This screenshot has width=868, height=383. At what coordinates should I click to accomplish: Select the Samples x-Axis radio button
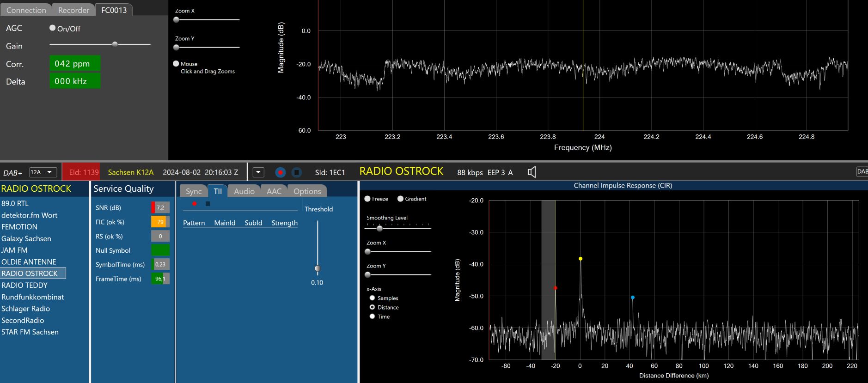point(372,298)
